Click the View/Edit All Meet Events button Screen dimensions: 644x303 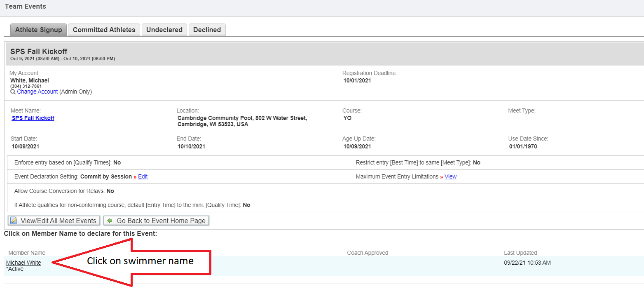point(54,221)
